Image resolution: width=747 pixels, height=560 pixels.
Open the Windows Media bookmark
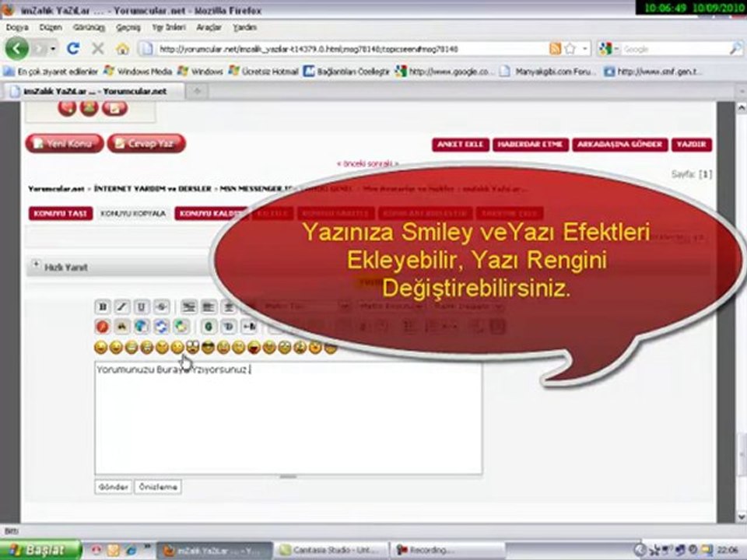pos(139,72)
